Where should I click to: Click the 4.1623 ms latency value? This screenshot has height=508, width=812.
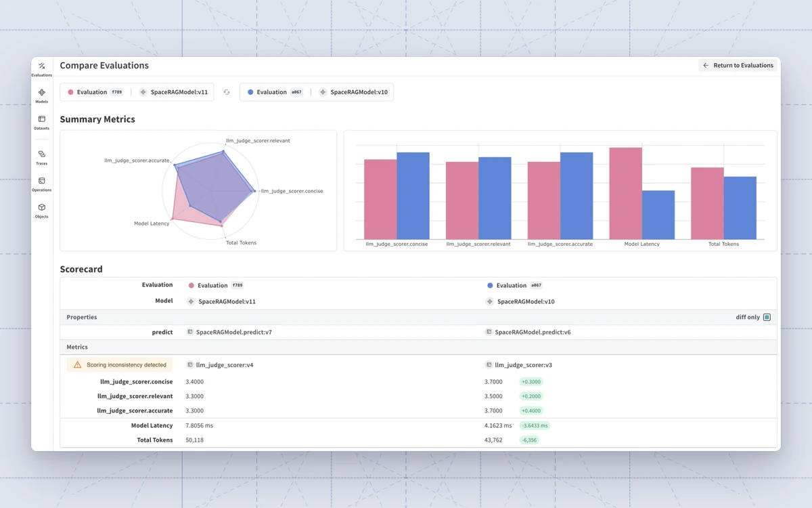click(499, 425)
